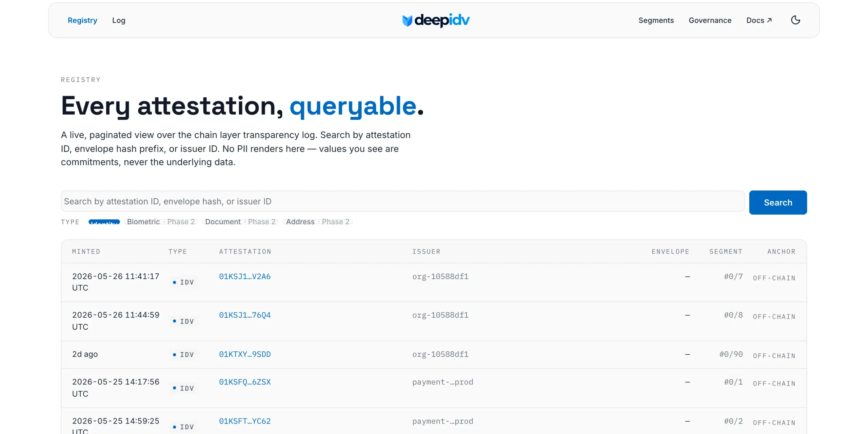This screenshot has height=434, width=868.
Task: Select the Document Phase 2 filter chip
Action: pyautogui.click(x=240, y=222)
